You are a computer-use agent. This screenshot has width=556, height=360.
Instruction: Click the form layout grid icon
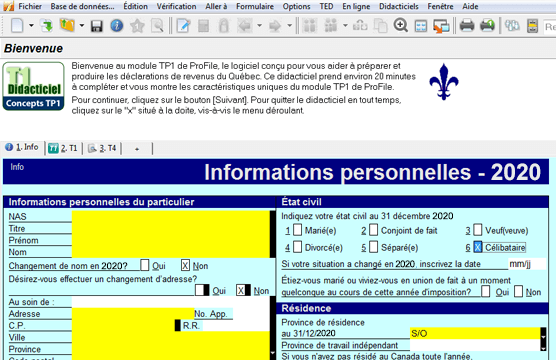point(421,26)
